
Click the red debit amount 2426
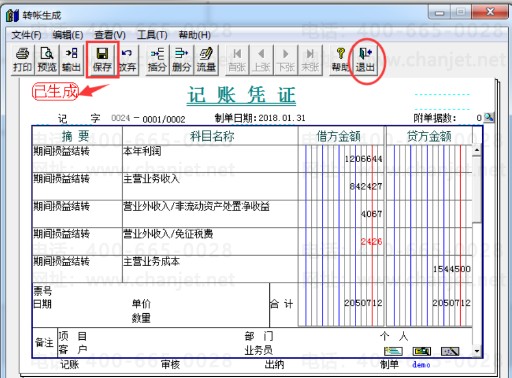(371, 242)
